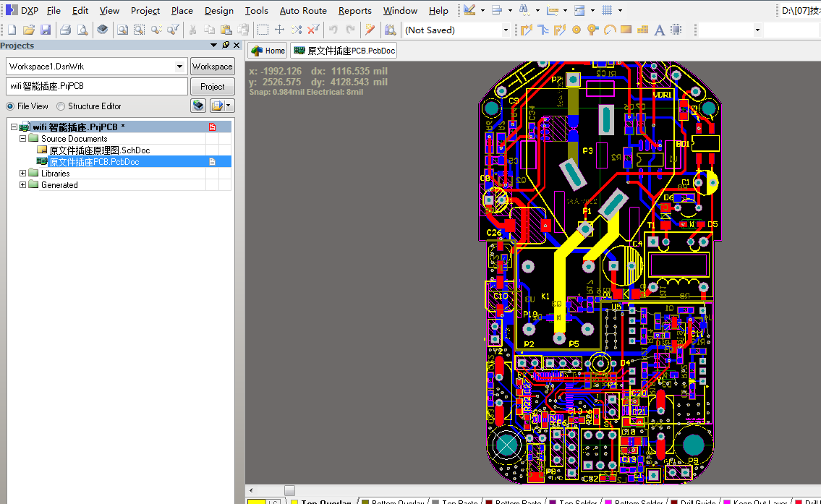Open the utility tools dropdown arrow
The image size is (821, 504).
[482, 10]
